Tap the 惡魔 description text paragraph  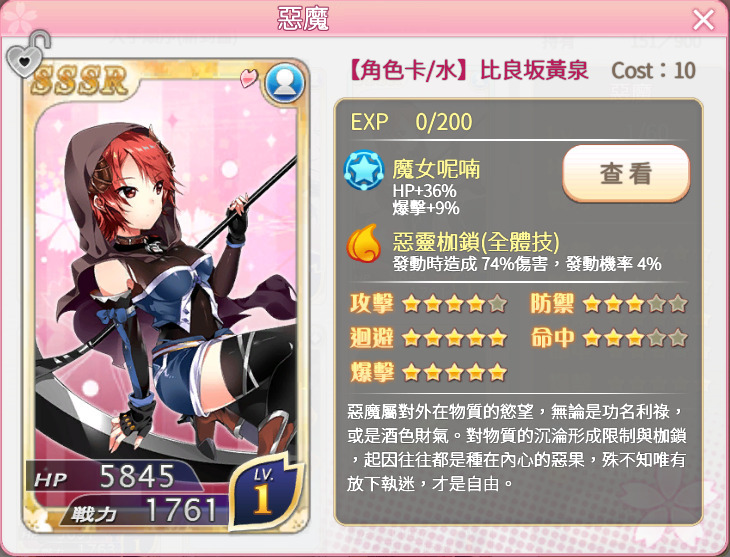[x=517, y=448]
